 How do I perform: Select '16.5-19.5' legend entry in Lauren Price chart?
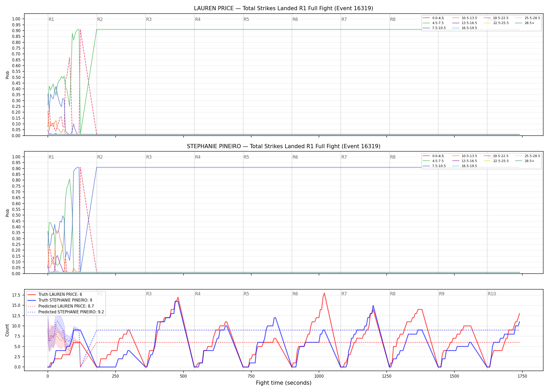(465, 28)
